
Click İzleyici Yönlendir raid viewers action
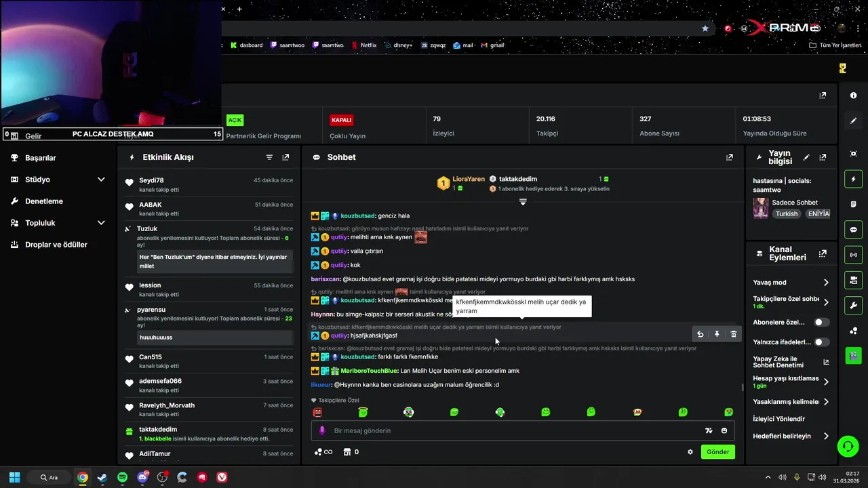779,419
